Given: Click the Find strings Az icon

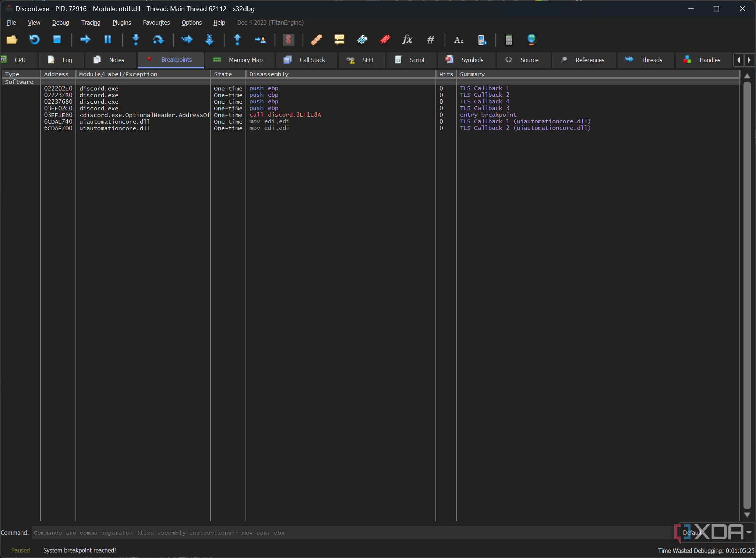Looking at the screenshot, I should [459, 39].
